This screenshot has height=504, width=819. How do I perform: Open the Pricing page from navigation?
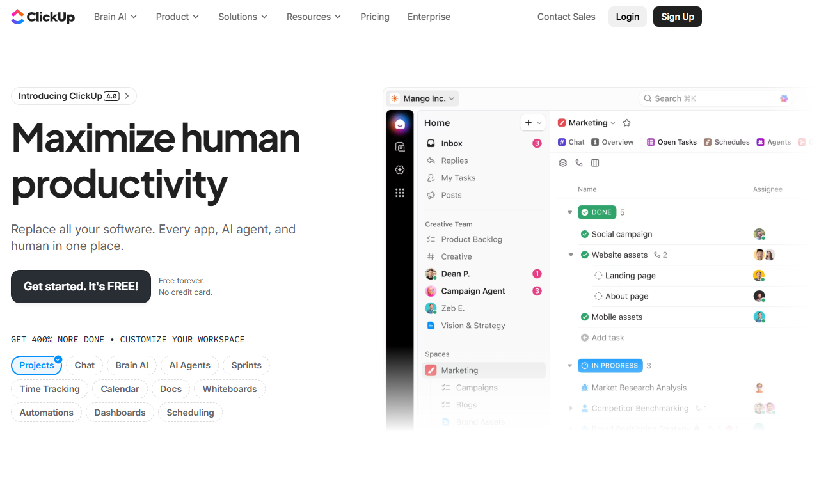pyautogui.click(x=374, y=17)
